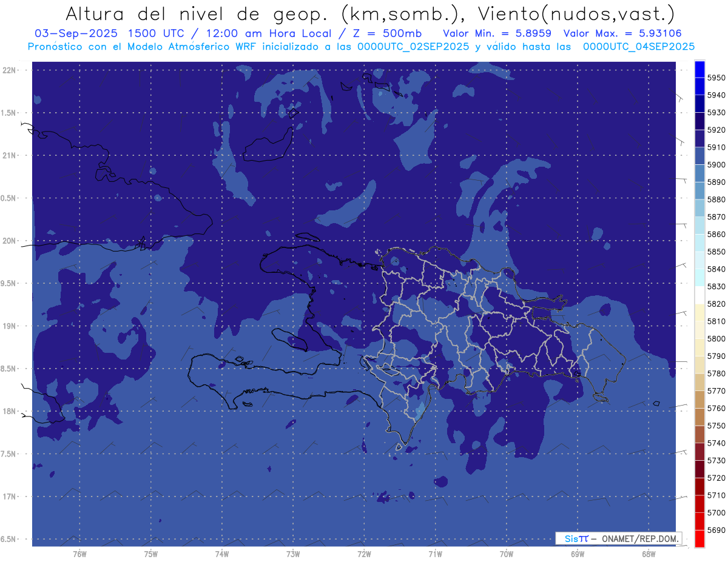Click the red swatch between 5690 and 5700
This screenshot has height=562, width=728.
pyautogui.click(x=699, y=520)
